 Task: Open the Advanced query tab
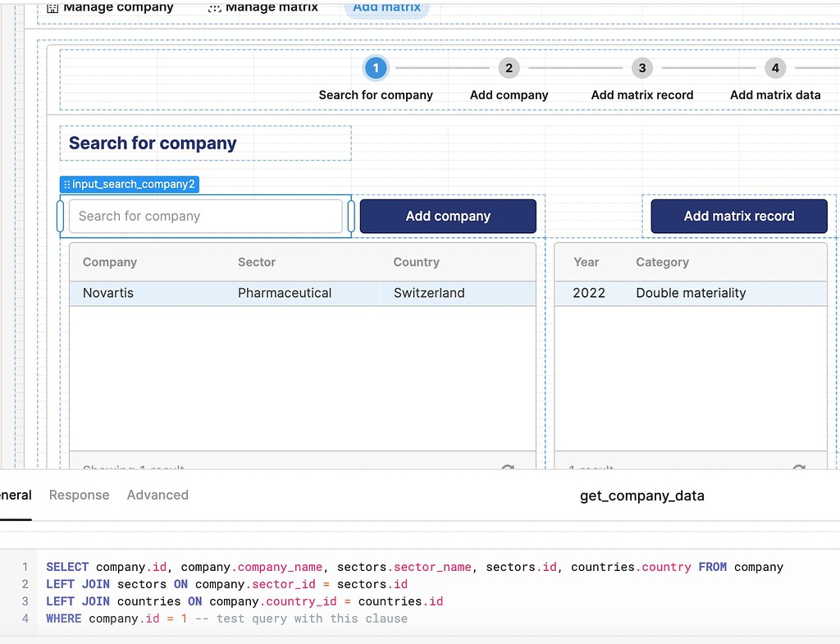[157, 495]
